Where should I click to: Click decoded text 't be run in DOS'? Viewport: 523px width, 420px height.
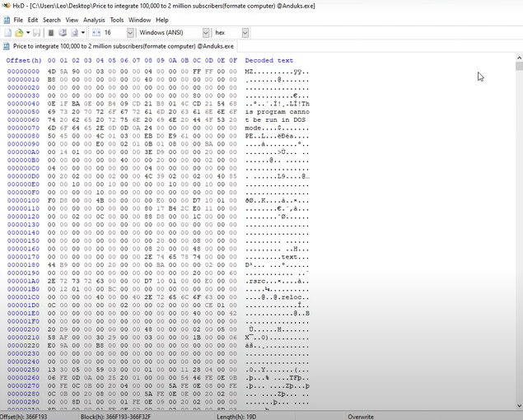point(275,119)
